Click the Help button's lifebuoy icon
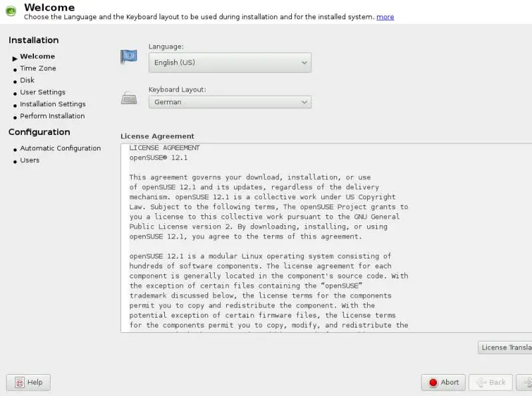The image size is (532, 396). 20,383
